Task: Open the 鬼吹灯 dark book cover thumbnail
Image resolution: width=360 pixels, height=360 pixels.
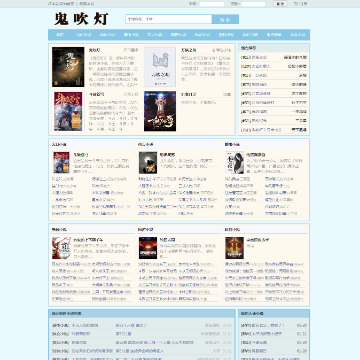Action: [68, 67]
